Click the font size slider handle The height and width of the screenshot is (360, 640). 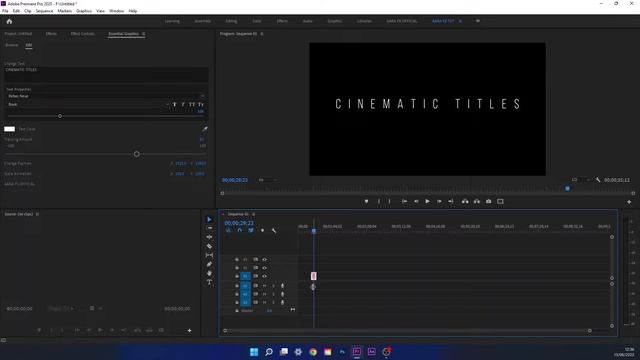click(60, 116)
